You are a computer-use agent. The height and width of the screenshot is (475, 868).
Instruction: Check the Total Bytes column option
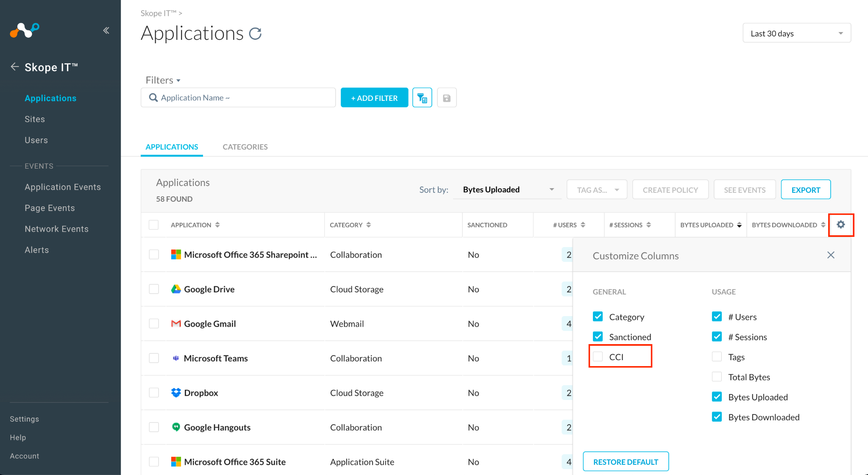(717, 377)
